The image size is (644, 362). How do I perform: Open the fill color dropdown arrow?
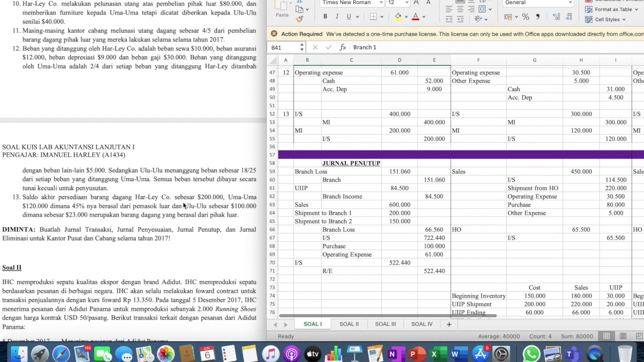tap(406, 17)
